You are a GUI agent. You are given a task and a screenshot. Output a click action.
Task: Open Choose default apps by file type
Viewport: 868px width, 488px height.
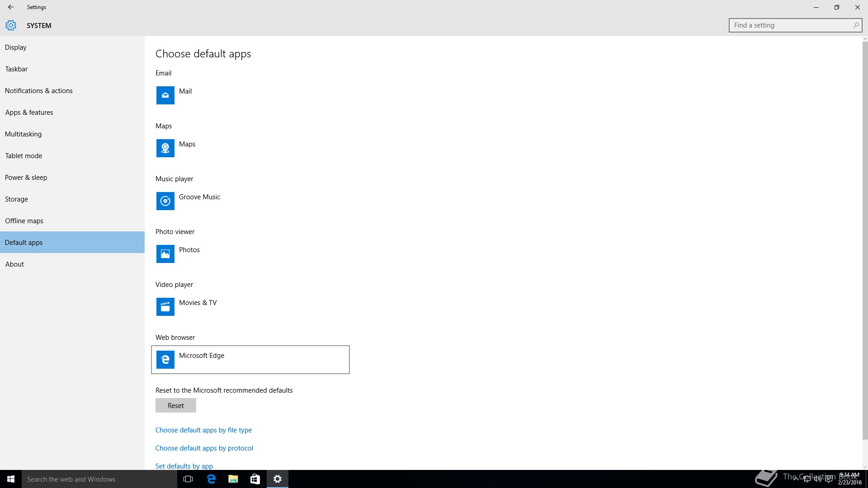[203, 430]
